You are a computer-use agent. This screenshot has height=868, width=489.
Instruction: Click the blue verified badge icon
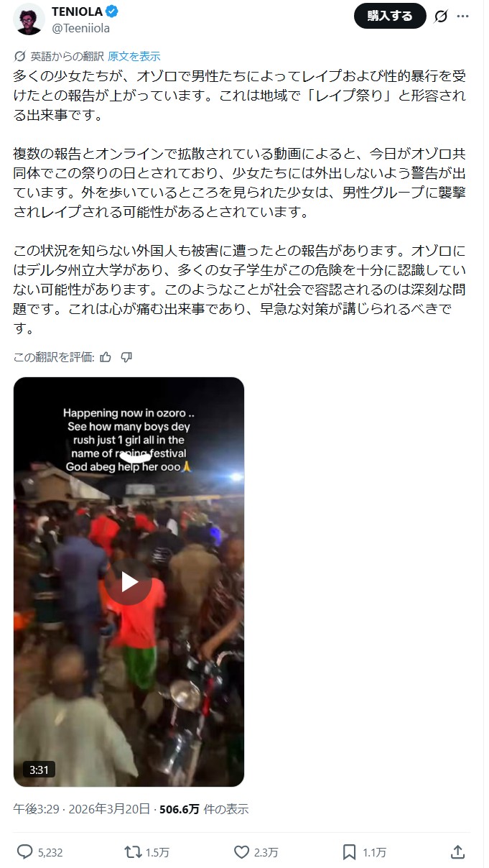[113, 11]
